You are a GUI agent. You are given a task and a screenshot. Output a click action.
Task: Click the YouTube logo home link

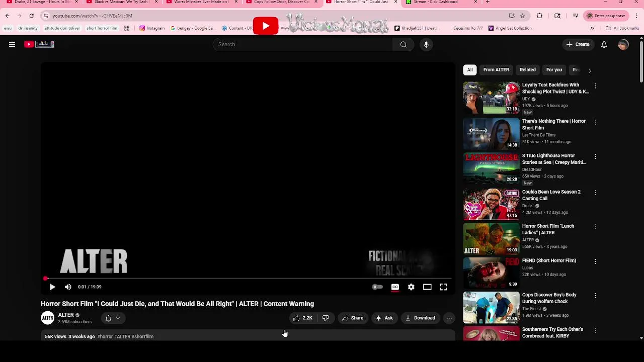tap(39, 44)
